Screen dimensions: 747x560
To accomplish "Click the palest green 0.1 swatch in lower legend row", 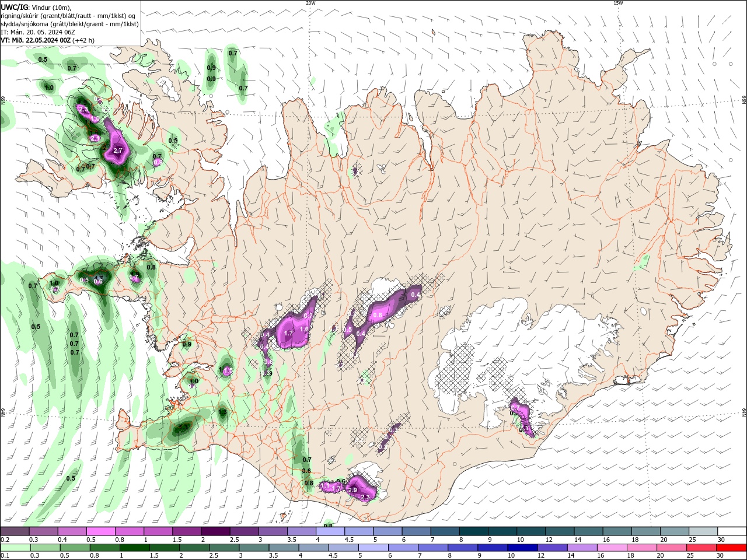I will point(15,548).
